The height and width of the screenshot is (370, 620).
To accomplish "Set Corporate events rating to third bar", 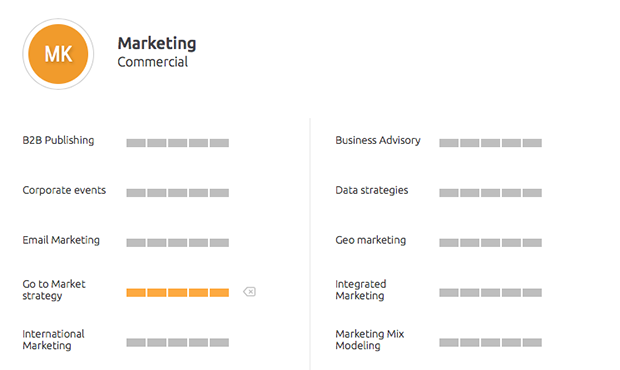I will pyautogui.click(x=178, y=193).
